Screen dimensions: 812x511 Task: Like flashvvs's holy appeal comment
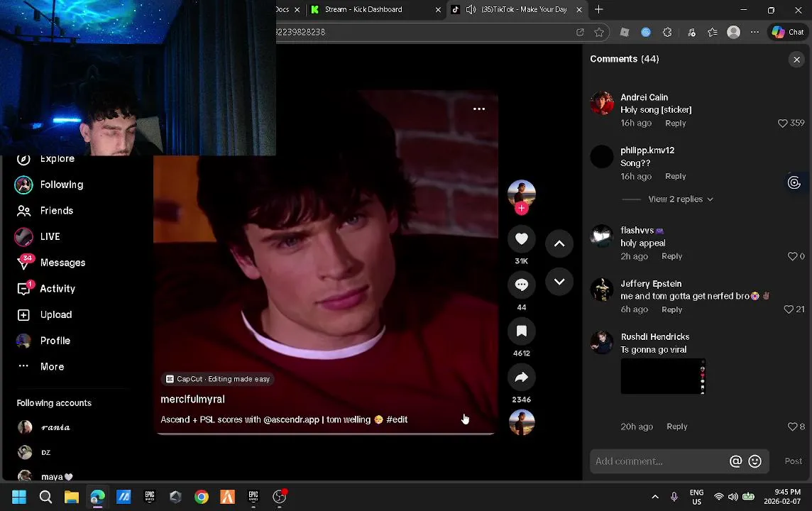[x=792, y=256]
